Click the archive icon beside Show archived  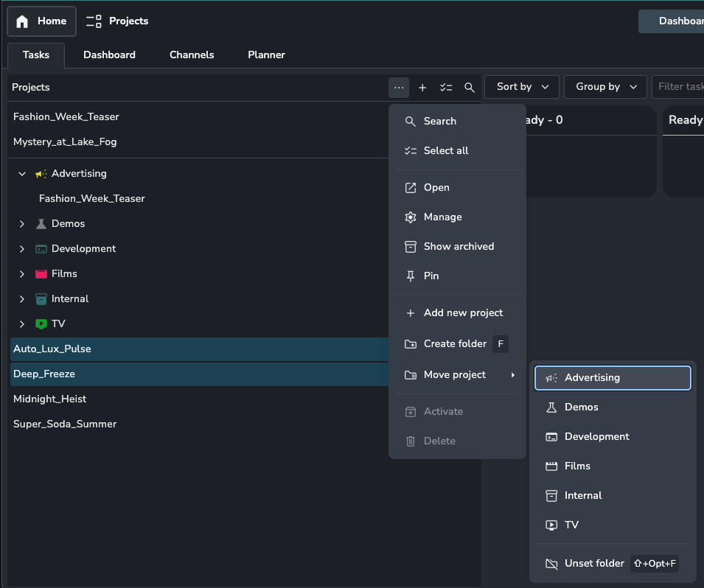(x=411, y=247)
